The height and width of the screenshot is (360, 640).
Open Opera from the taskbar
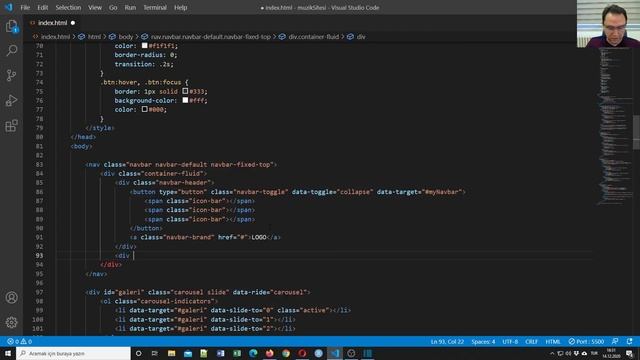302,353
